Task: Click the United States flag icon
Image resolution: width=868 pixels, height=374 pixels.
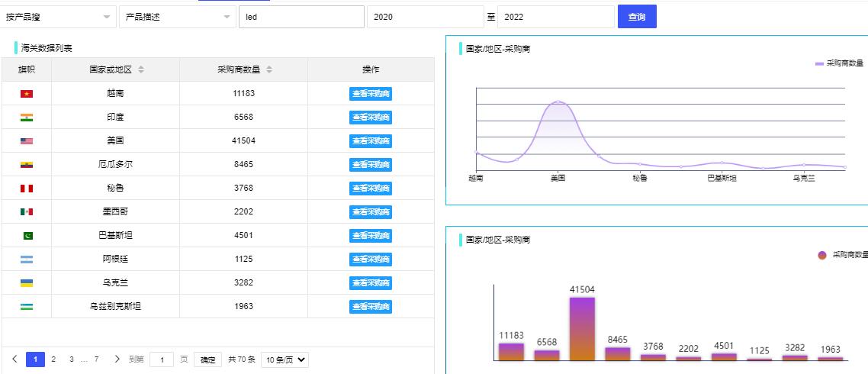Action: coord(27,141)
